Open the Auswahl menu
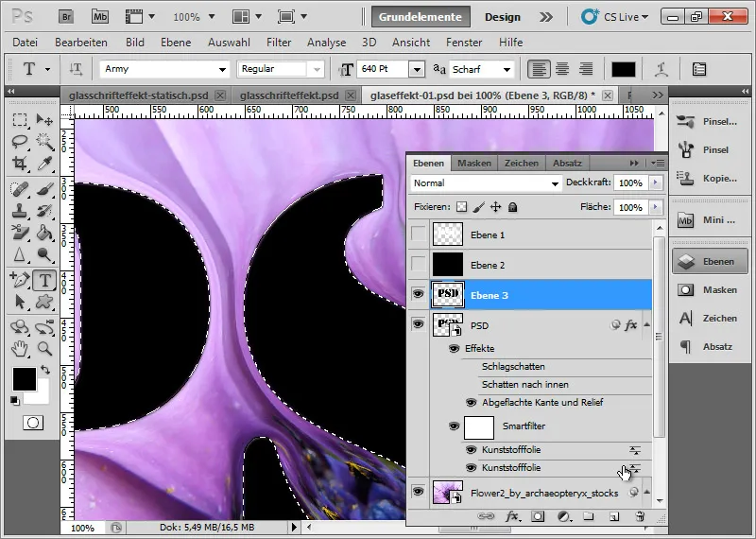Image resolution: width=756 pixels, height=539 pixels. point(229,43)
